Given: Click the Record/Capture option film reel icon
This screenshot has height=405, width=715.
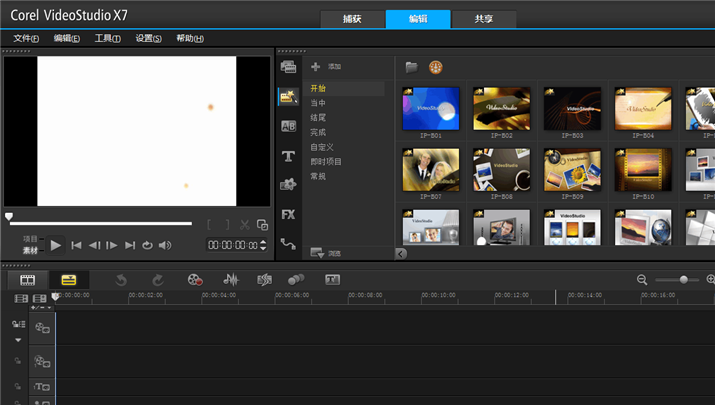Looking at the screenshot, I should (x=195, y=280).
